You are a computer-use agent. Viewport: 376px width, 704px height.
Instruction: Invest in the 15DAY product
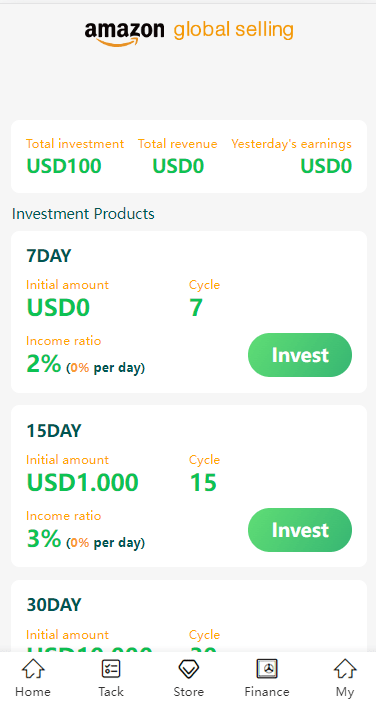click(300, 530)
